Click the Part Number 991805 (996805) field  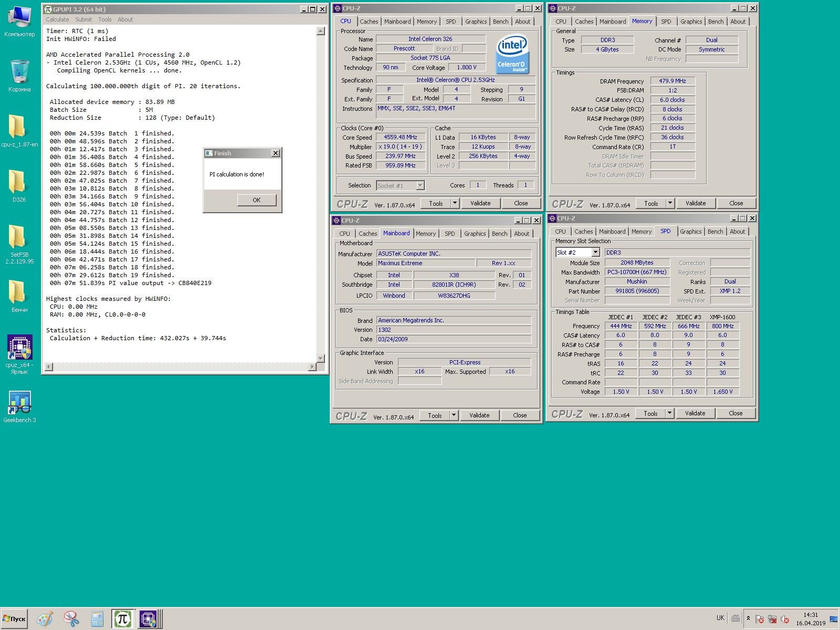[637, 291]
